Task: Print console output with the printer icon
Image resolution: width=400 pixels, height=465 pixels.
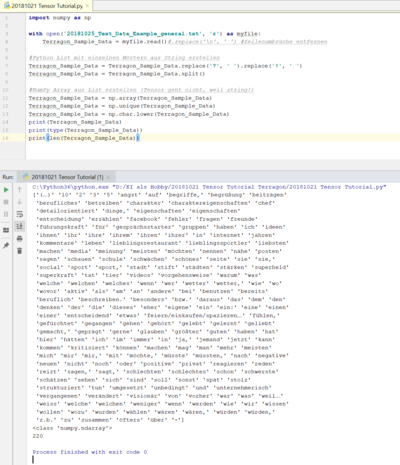Action: coord(20,239)
